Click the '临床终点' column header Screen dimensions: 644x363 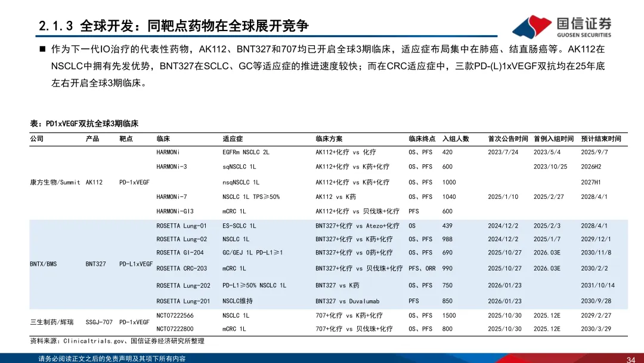(422, 139)
